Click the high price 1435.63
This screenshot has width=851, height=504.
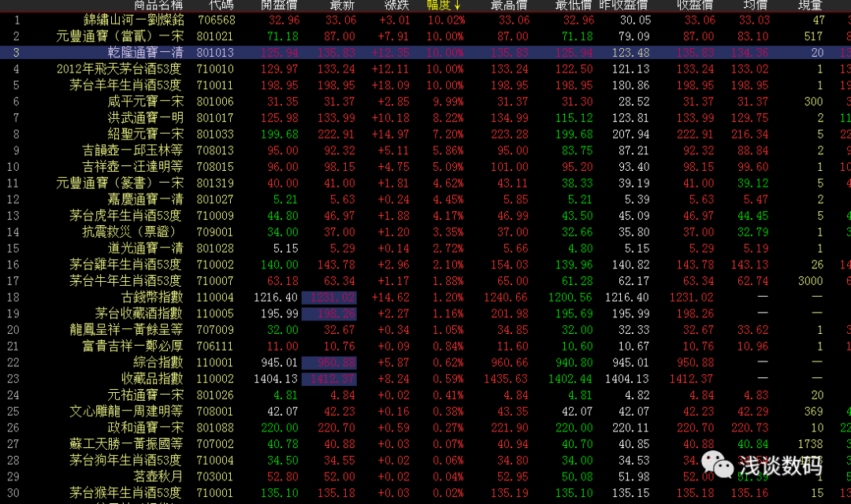coord(505,379)
